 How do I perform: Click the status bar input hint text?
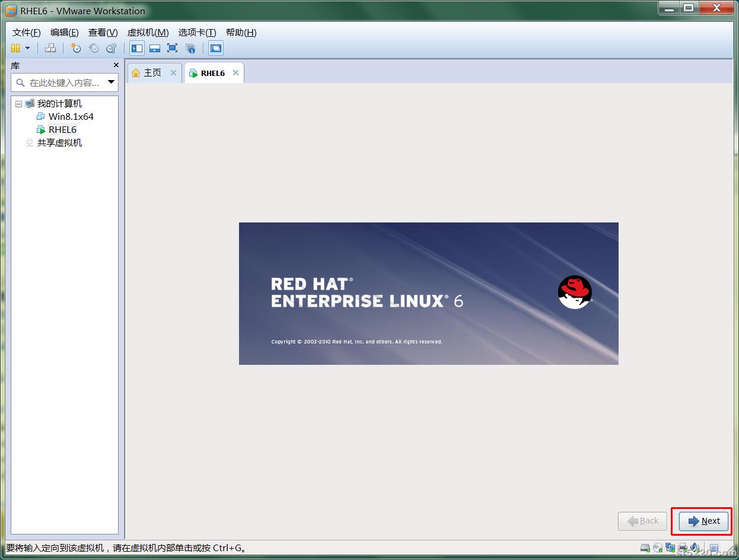pyautogui.click(x=126, y=548)
